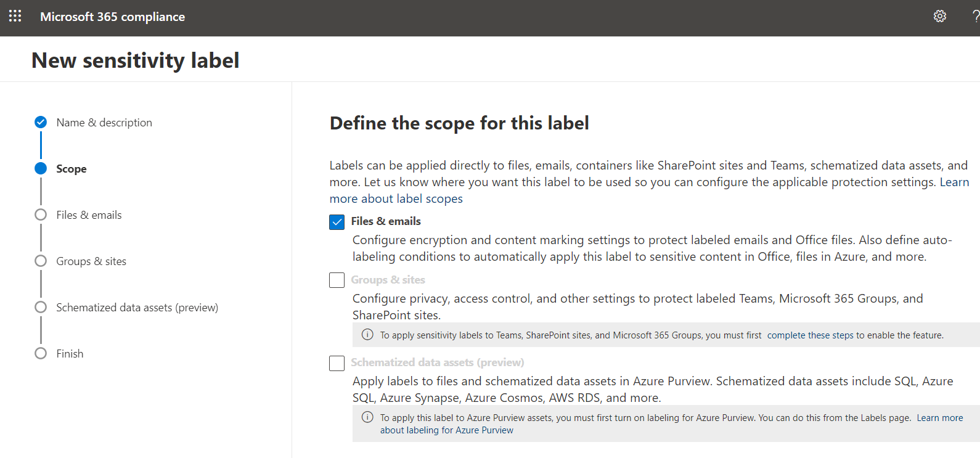980x458 pixels.
Task: Click the Groups & sites step circle
Action: pyautogui.click(x=41, y=261)
